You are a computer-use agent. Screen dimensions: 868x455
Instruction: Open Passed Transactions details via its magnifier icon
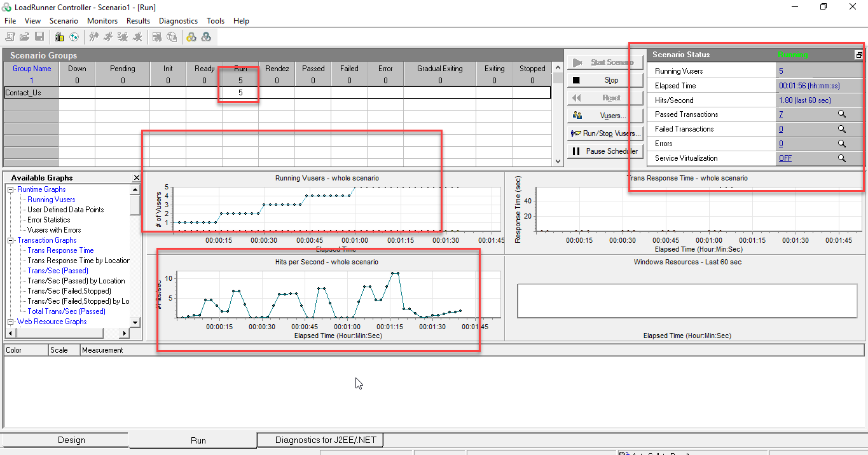tap(841, 114)
